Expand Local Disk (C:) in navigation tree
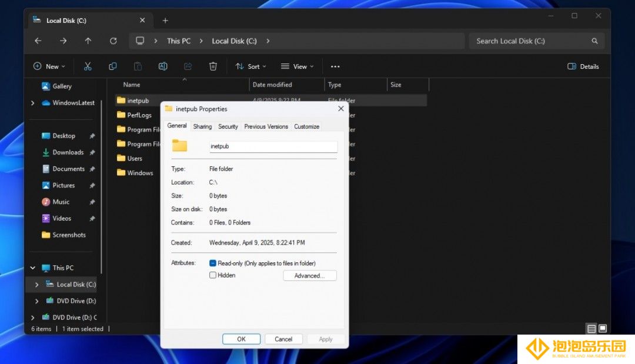The width and height of the screenshot is (635, 364). [x=36, y=285]
